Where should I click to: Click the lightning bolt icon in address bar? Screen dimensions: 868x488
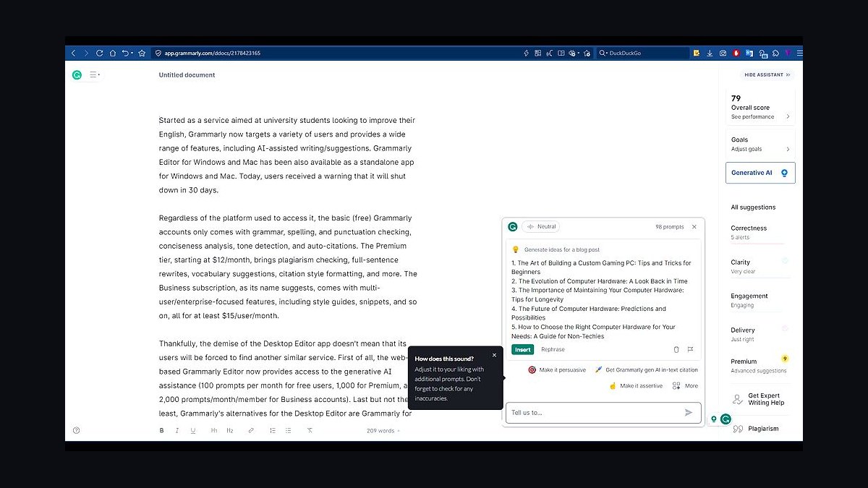point(526,53)
